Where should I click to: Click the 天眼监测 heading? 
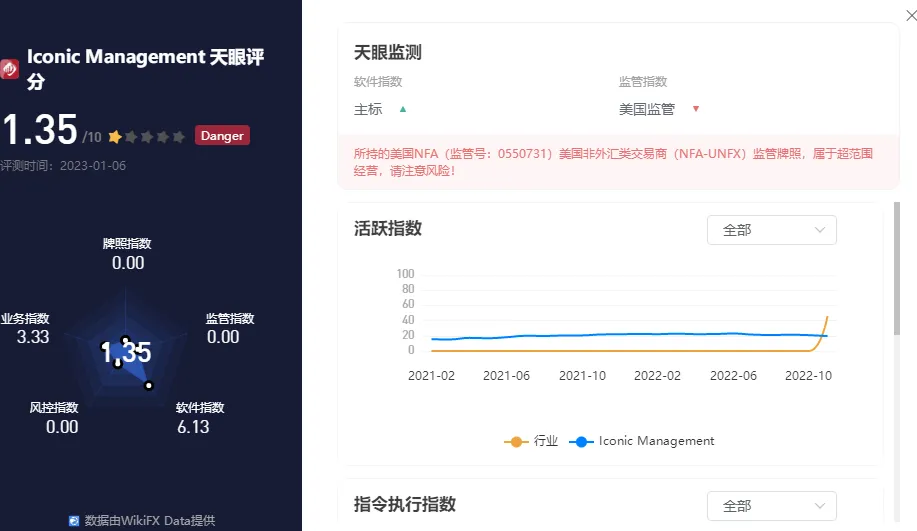click(387, 53)
